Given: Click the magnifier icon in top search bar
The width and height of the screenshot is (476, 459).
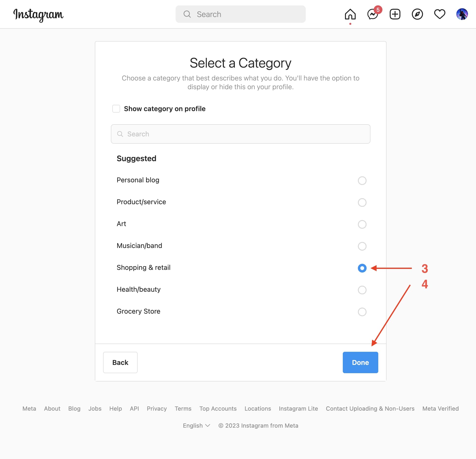Looking at the screenshot, I should [x=187, y=14].
